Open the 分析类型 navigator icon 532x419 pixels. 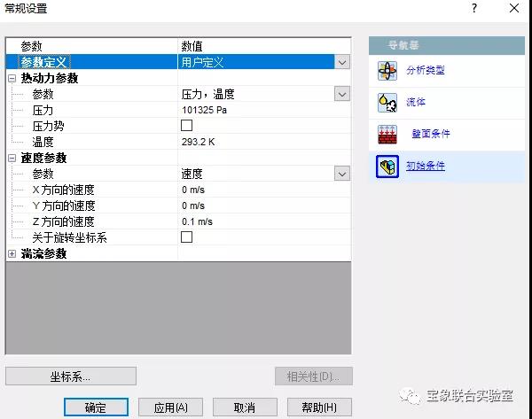pos(387,71)
